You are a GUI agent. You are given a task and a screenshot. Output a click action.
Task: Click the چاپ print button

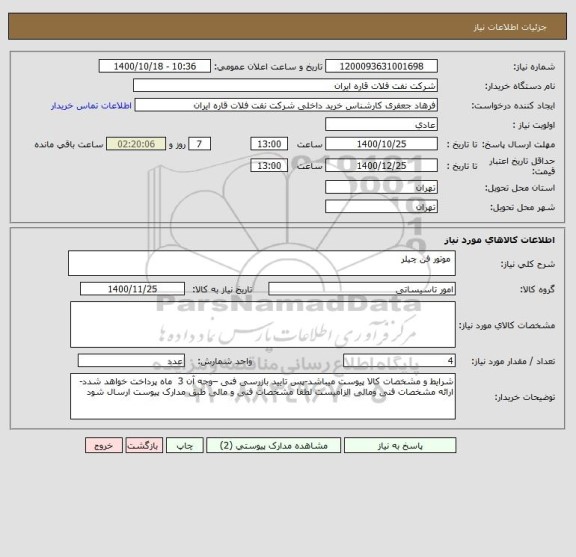coord(184,445)
